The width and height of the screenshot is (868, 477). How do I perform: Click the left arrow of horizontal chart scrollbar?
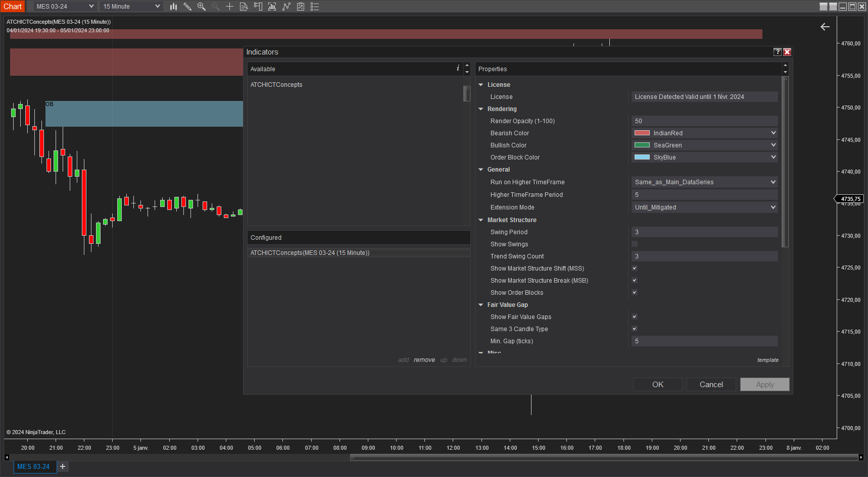(7, 457)
